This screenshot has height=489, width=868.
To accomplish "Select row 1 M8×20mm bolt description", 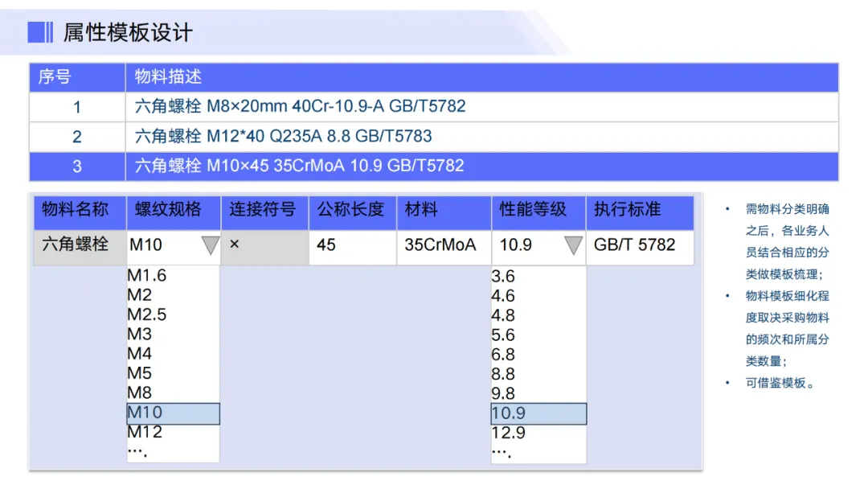I will (300, 106).
